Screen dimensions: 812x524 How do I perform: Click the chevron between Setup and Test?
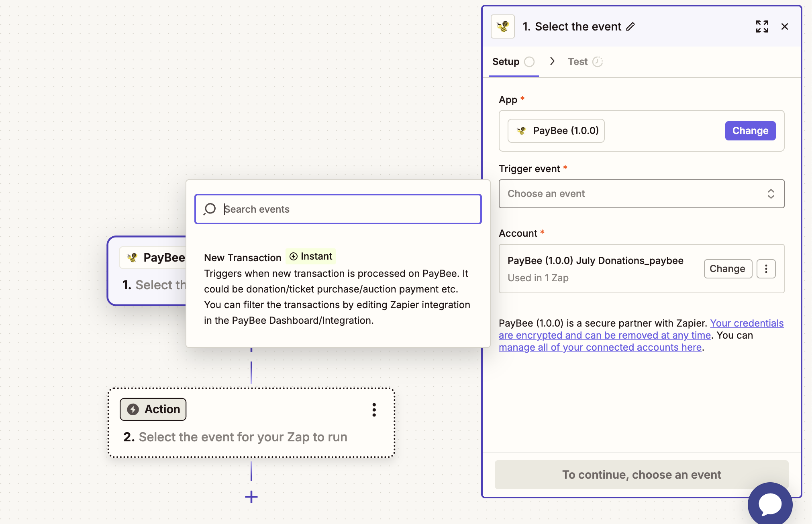(552, 61)
